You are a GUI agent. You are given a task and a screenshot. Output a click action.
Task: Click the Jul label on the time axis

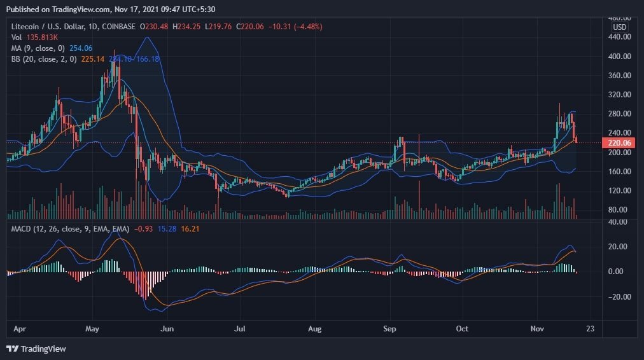pos(239,329)
